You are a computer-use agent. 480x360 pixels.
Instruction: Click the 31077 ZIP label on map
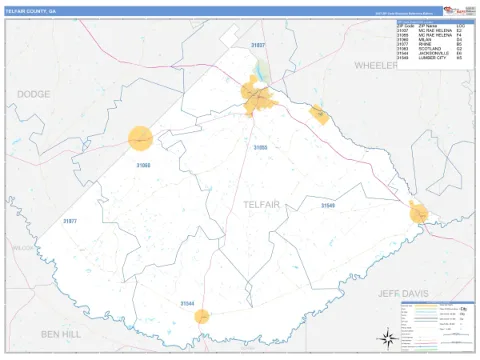(x=70, y=221)
